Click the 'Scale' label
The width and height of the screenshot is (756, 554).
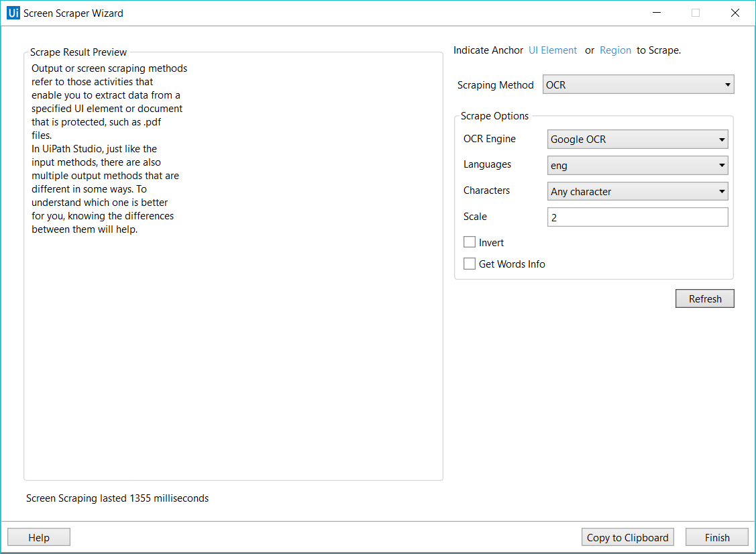[475, 217]
